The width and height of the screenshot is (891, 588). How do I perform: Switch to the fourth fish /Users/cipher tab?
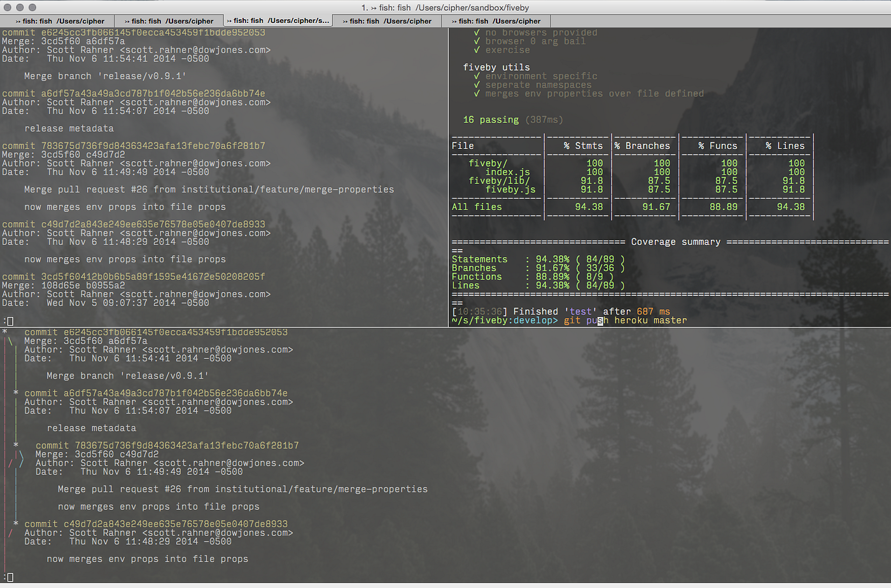387,21
